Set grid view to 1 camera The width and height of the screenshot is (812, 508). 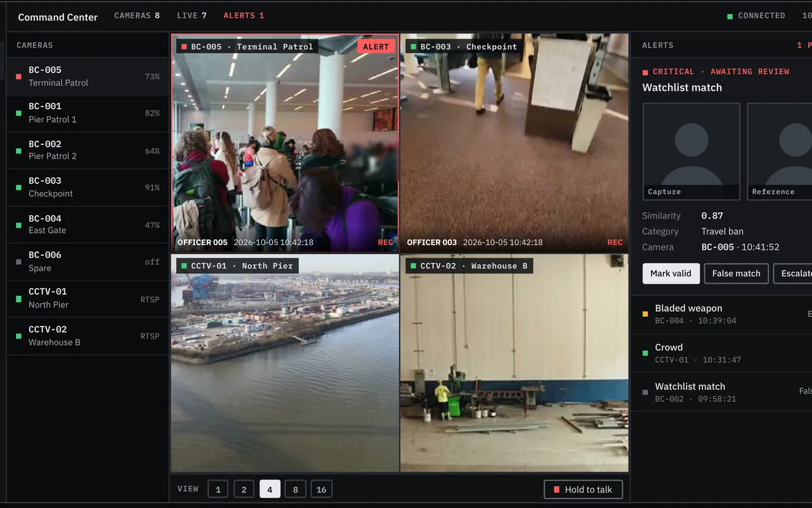[218, 489]
